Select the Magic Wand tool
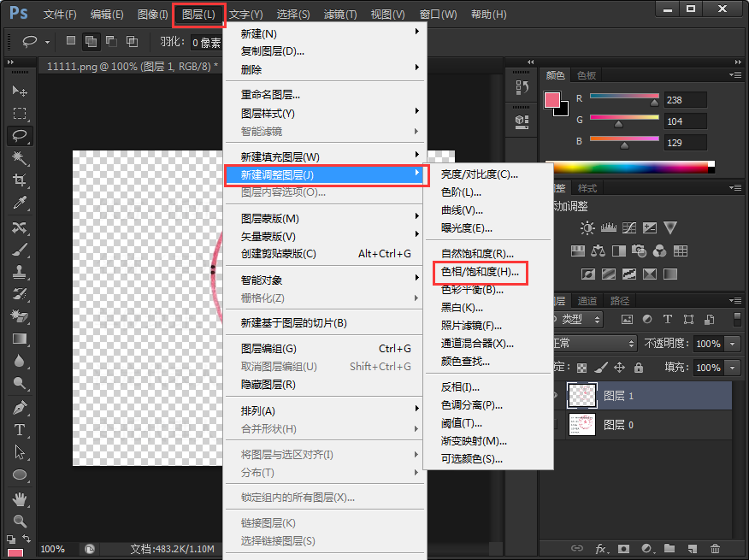 pyautogui.click(x=20, y=157)
